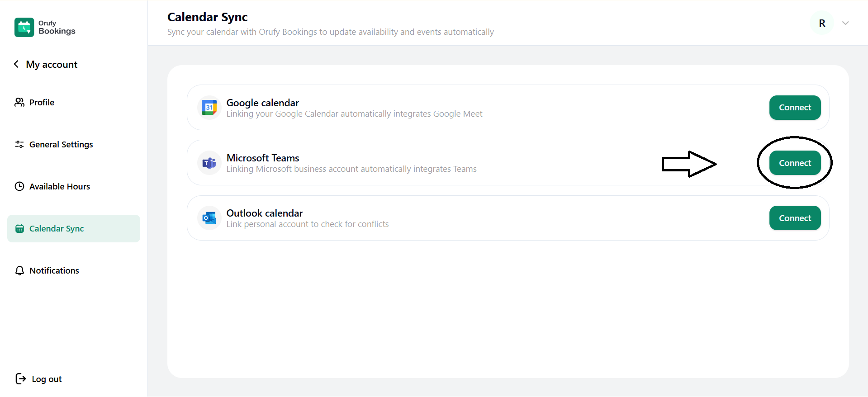The height and width of the screenshot is (397, 868).
Task: Click the Calendar Sync sidebar icon
Action: 19,229
